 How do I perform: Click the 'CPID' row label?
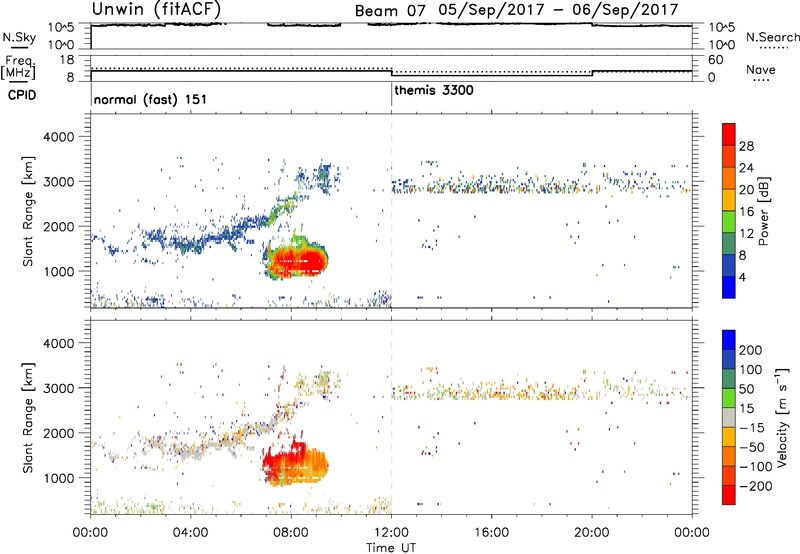pos(22,95)
